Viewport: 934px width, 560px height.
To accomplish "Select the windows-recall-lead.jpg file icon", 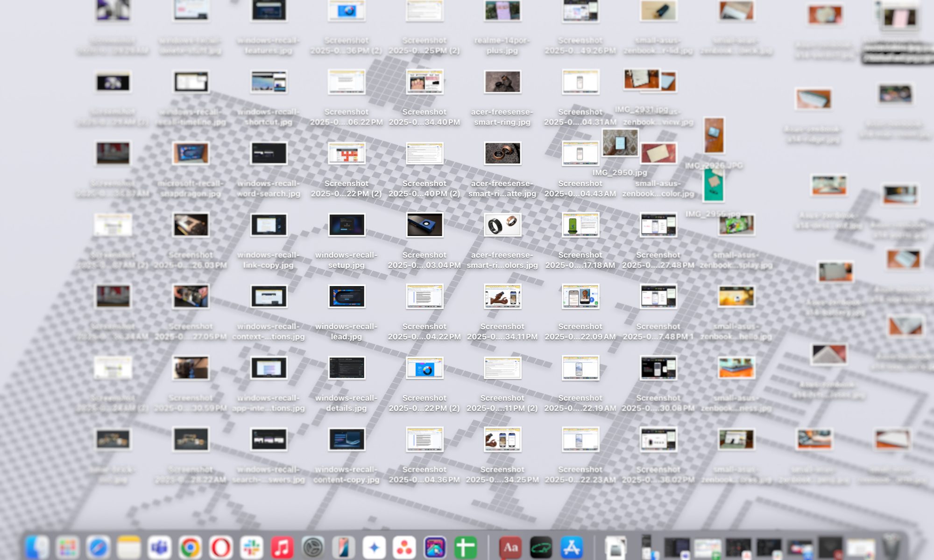I will click(347, 296).
